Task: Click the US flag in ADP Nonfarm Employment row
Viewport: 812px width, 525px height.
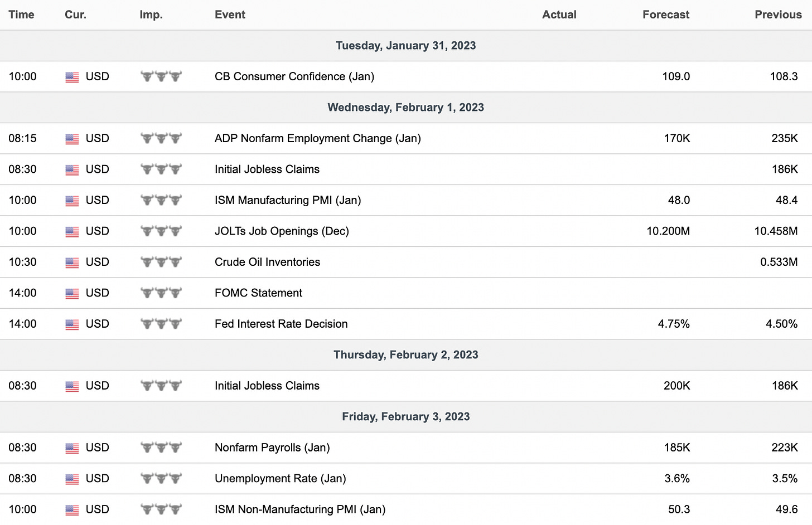Action: (x=72, y=139)
